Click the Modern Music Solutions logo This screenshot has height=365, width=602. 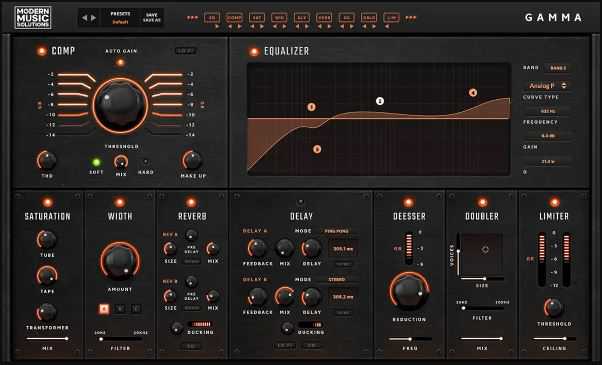pos(33,18)
